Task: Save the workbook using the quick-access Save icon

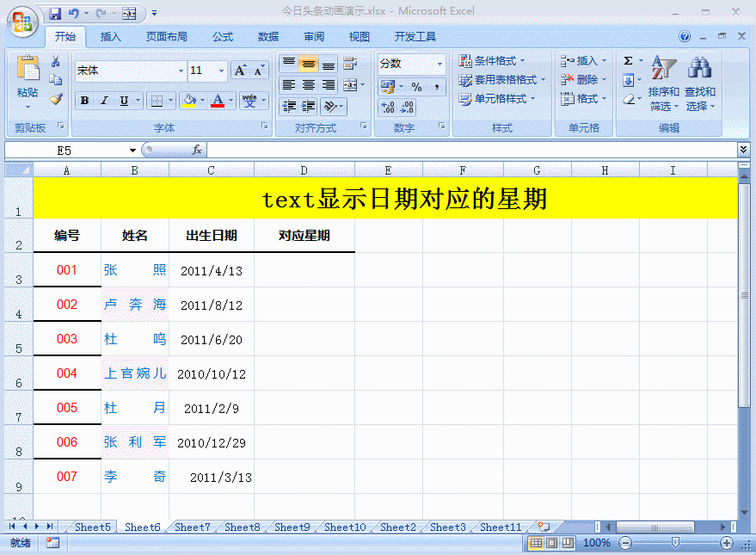Action: (55, 13)
